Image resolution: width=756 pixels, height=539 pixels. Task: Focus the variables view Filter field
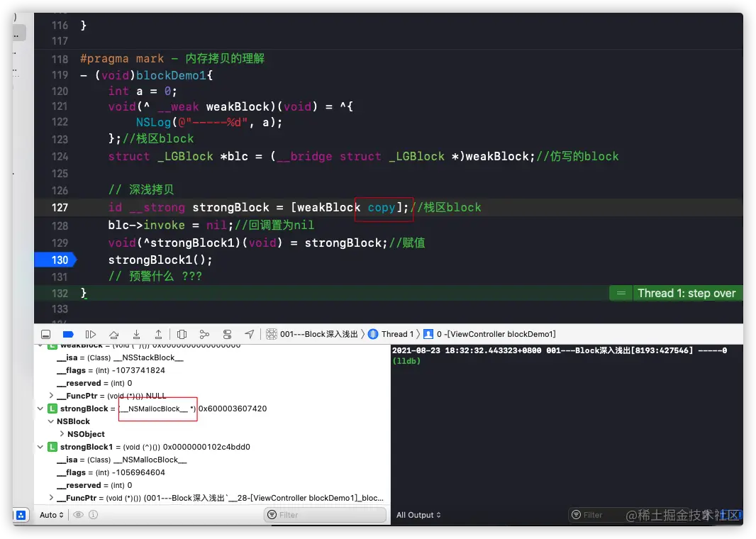coord(326,515)
